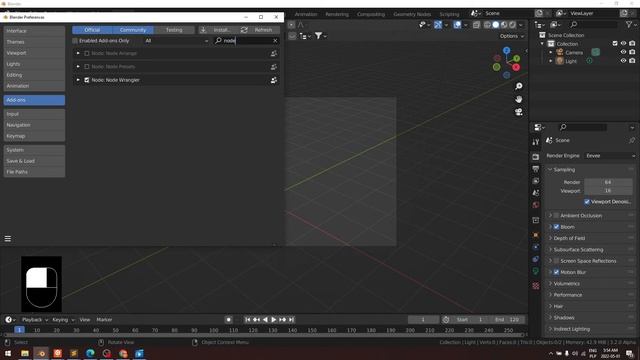The image size is (640, 360).
Task: Toggle viewport gizmo display icon
Action: coord(438,25)
